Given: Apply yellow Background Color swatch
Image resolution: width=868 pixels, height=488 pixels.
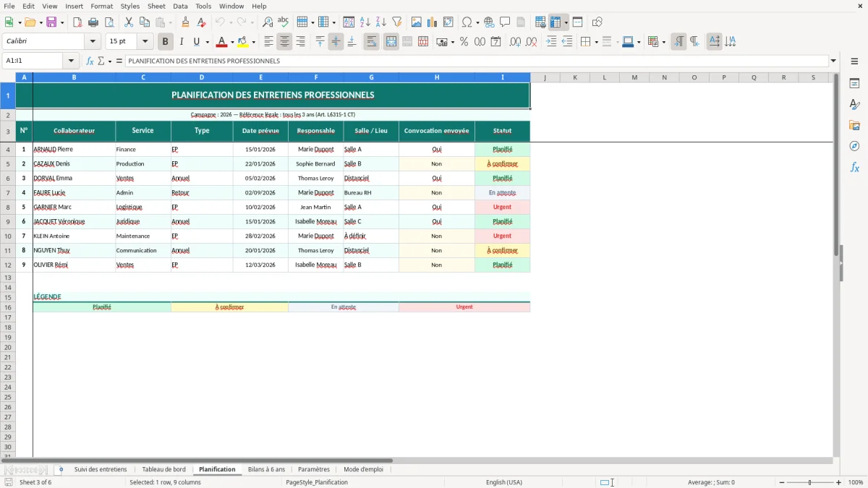Looking at the screenshot, I should [x=244, y=42].
